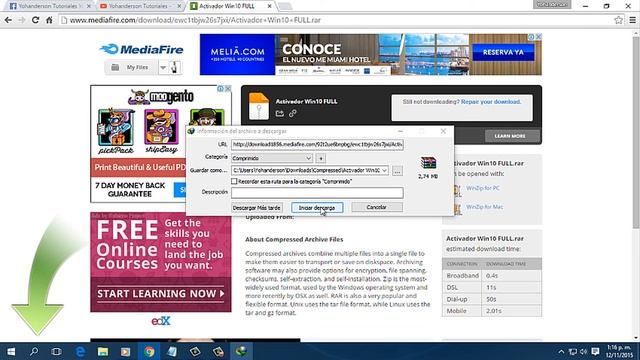Focus the Descripción text field
This screenshot has width=640, height=360.
[x=317, y=192]
